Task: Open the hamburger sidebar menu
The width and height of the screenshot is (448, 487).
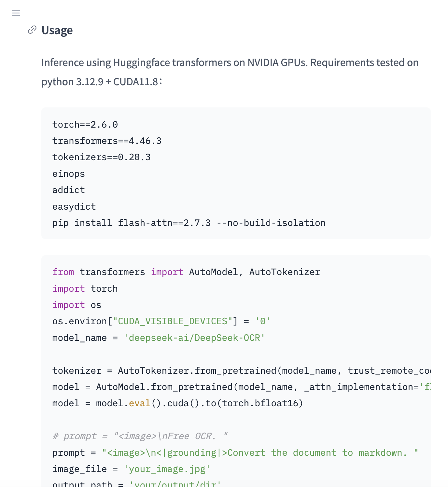Action: point(16,13)
